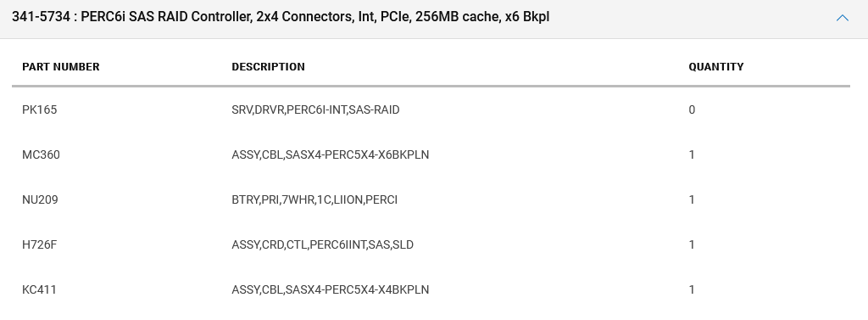This screenshot has width=868, height=320.
Task: Select part number PK165
Action: point(39,109)
